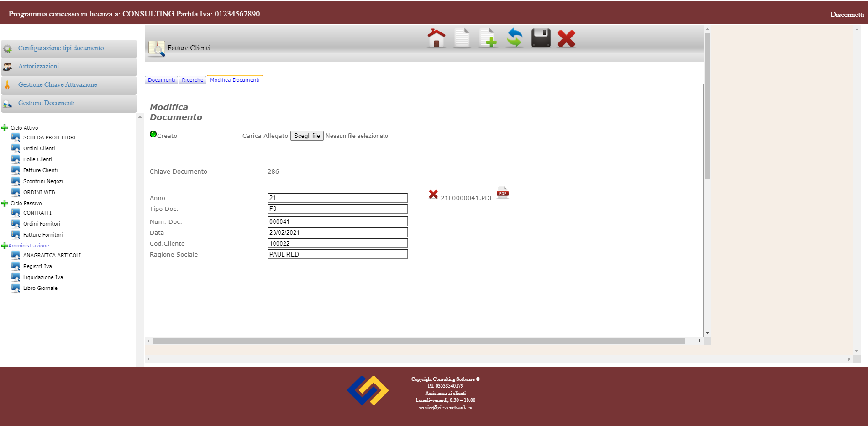Click the icon beside RegistrI Iva
Screen dimensions: 868x426
(x=16, y=266)
